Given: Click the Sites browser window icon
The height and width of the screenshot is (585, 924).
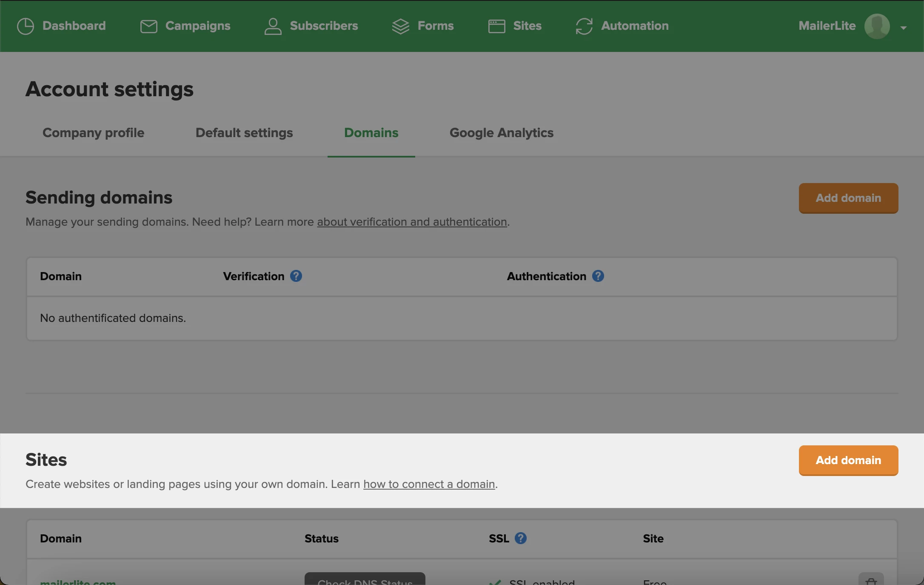Looking at the screenshot, I should coord(496,26).
